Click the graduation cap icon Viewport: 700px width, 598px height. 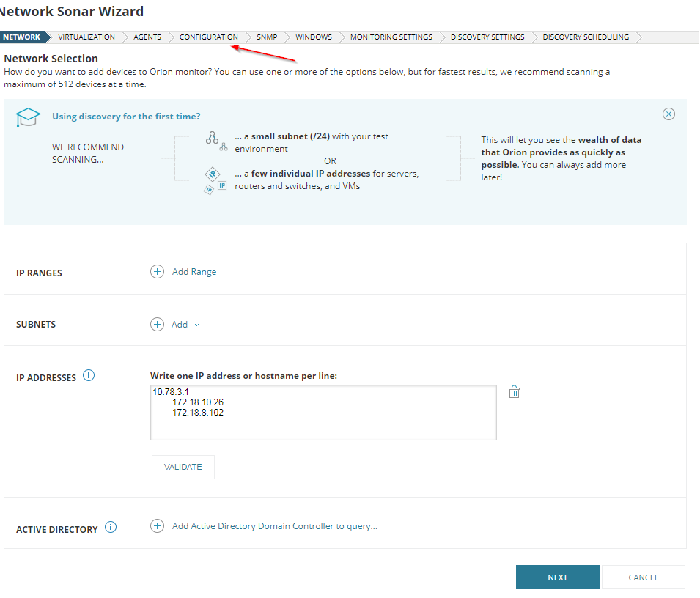pos(28,117)
